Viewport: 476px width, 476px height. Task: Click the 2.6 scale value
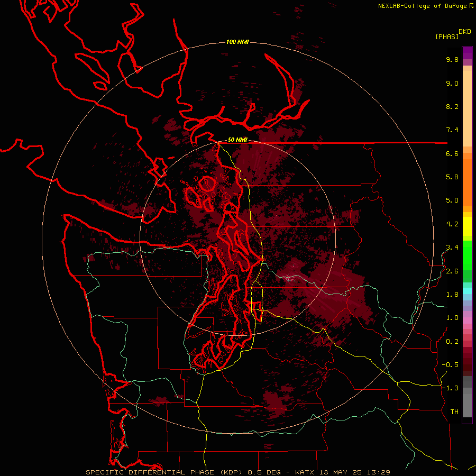pyautogui.click(x=452, y=271)
